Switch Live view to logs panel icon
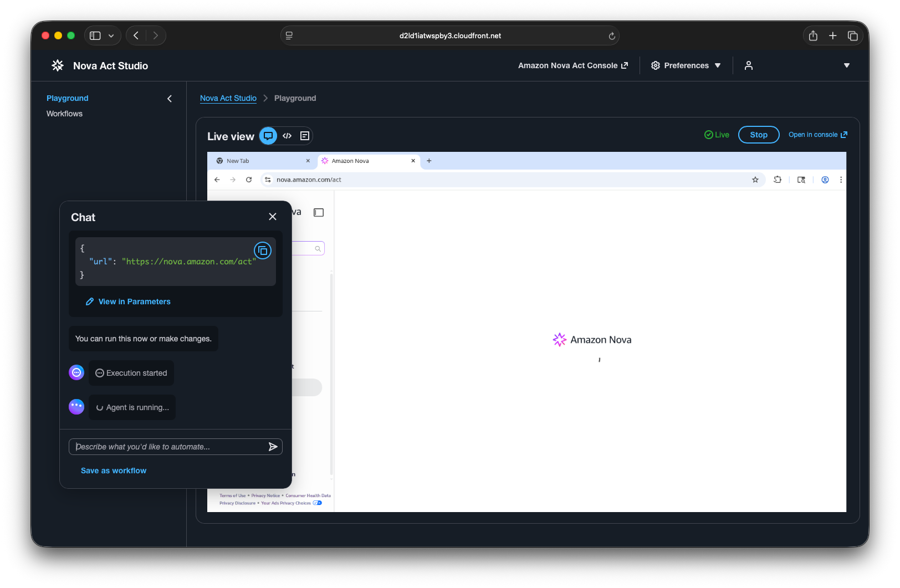 [305, 136]
